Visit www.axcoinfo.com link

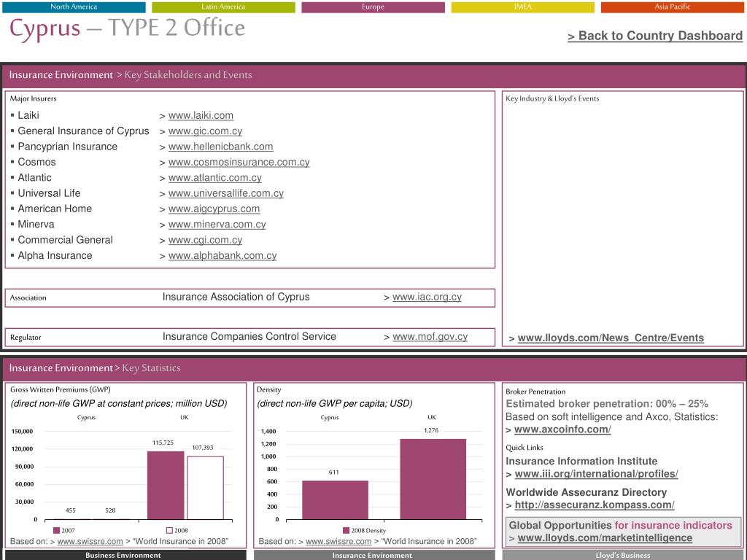coord(562,429)
